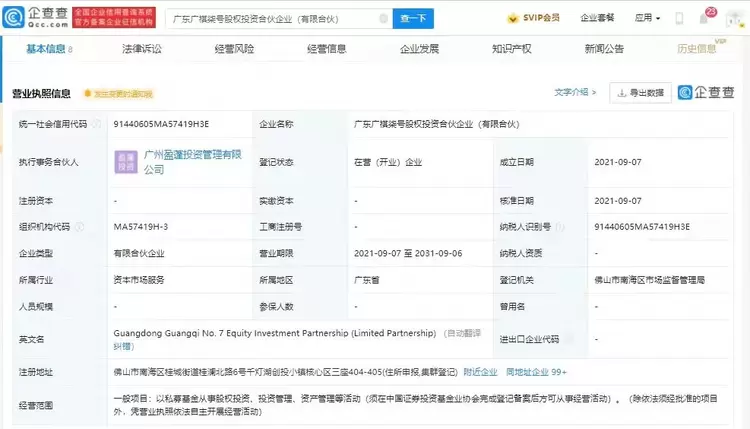This screenshot has height=429, width=750.
Task: Click the 查一下 search button
Action: [x=413, y=19]
